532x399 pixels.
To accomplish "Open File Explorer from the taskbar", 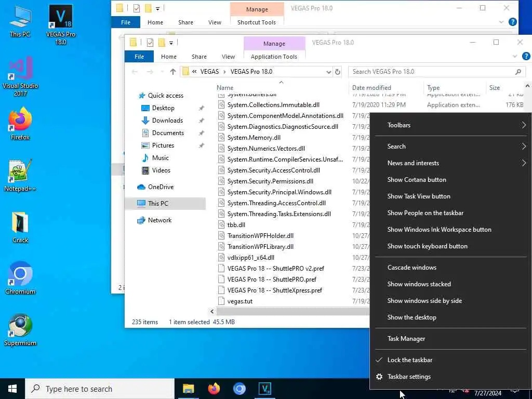I will pyautogui.click(x=188, y=389).
